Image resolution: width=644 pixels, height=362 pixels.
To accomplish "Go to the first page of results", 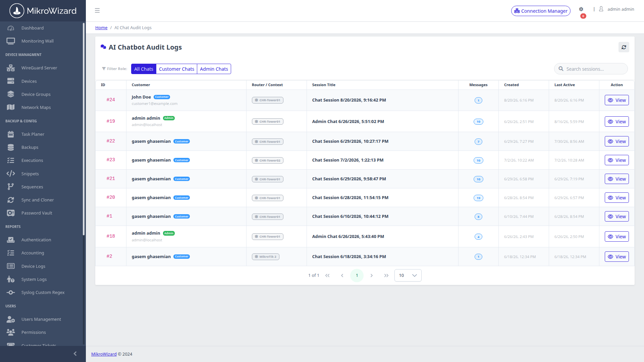I will click(327, 276).
